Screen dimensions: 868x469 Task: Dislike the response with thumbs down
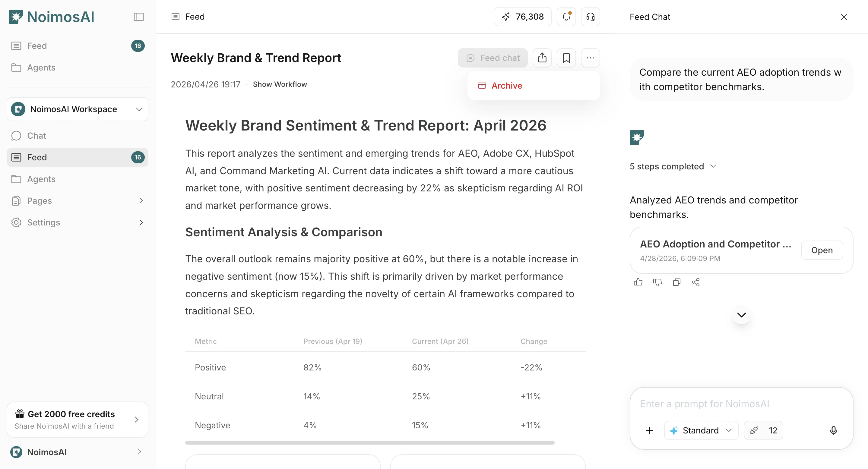[x=657, y=282]
